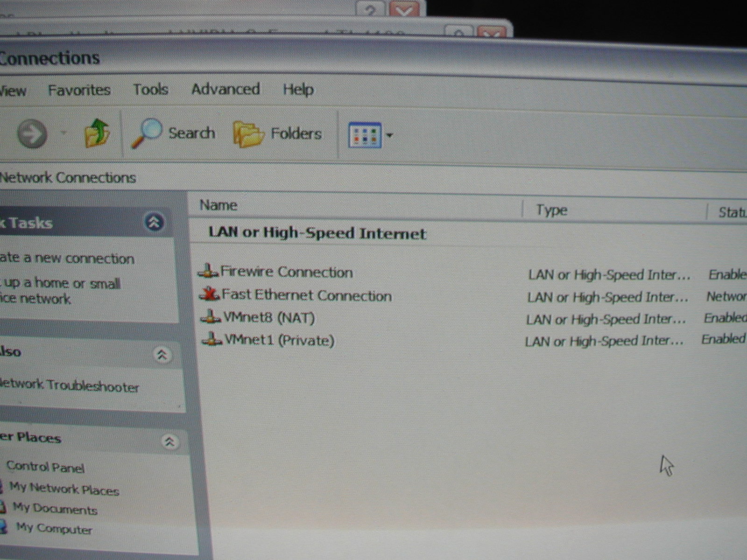Open the My Documents link

pos(55,509)
